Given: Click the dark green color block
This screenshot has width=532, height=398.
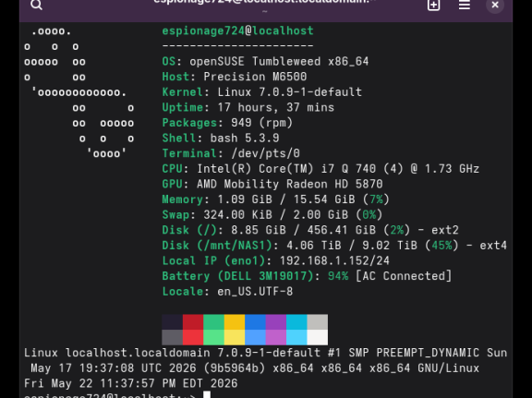Looking at the screenshot, I should (213, 321).
